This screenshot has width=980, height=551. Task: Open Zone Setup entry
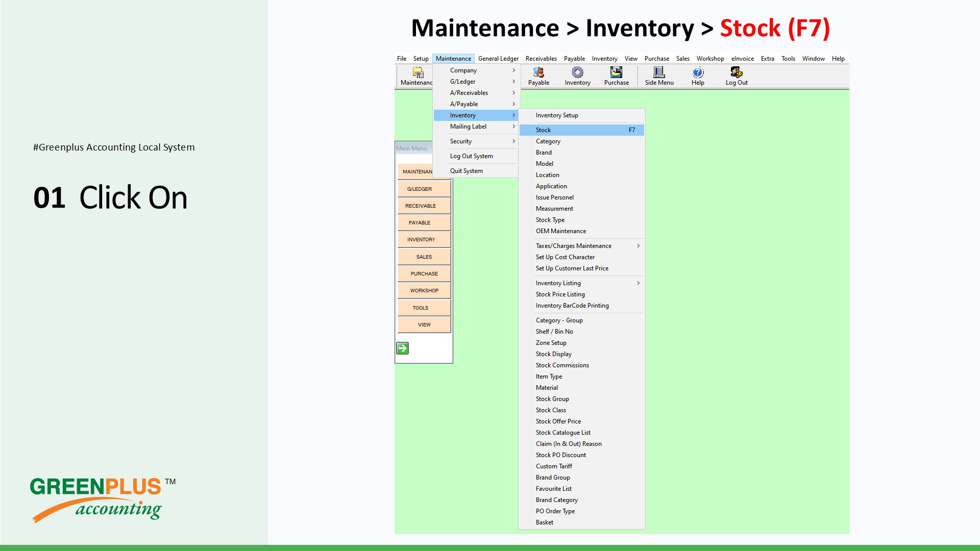pos(582,343)
